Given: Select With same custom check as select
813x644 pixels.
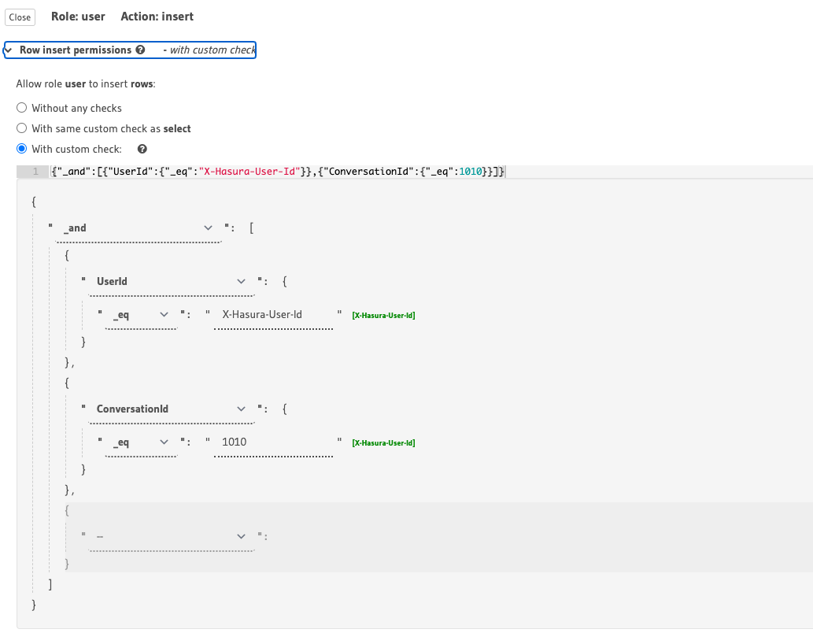Looking at the screenshot, I should [22, 128].
